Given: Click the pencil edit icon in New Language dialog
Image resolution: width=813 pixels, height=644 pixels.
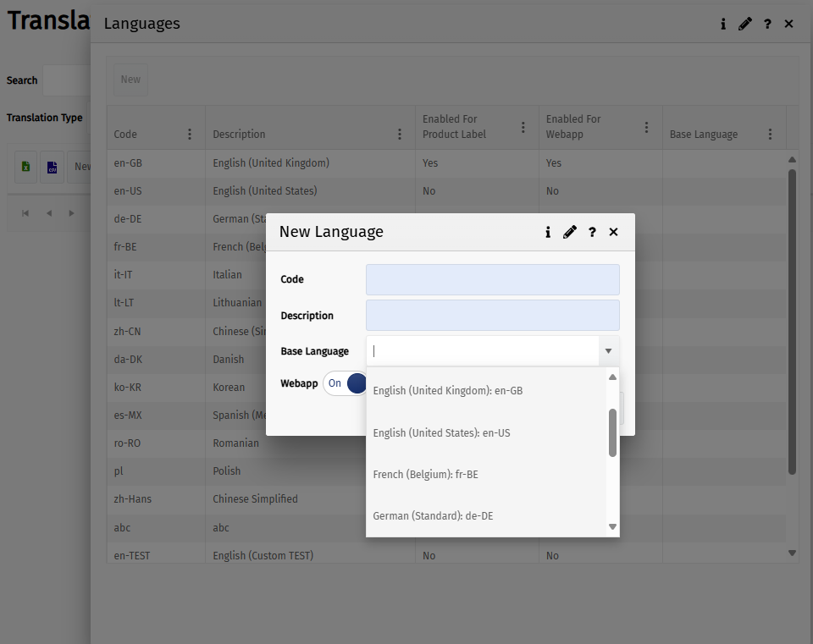Looking at the screenshot, I should [570, 232].
